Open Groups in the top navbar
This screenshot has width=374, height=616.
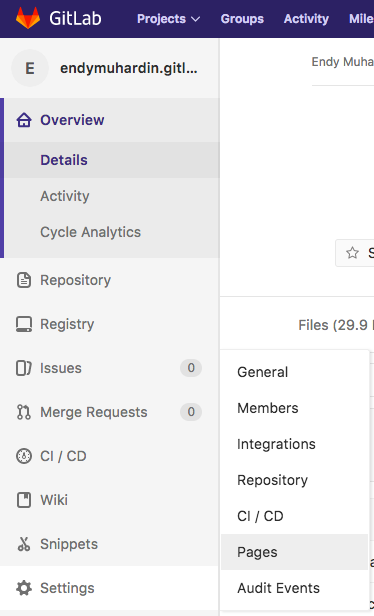point(242,19)
